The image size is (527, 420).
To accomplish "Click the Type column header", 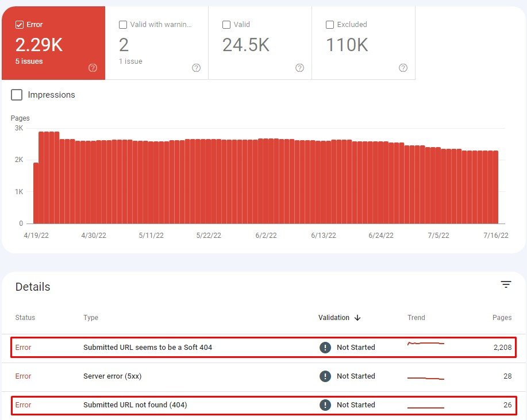I will [x=91, y=318].
